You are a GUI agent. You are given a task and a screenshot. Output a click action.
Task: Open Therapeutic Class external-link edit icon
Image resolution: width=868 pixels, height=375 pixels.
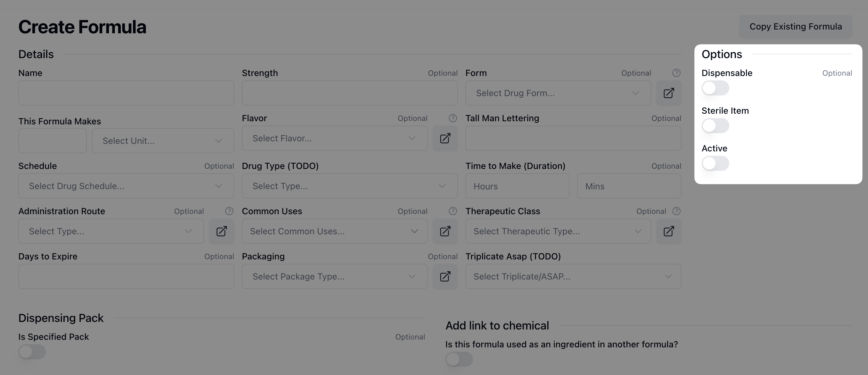(x=669, y=231)
